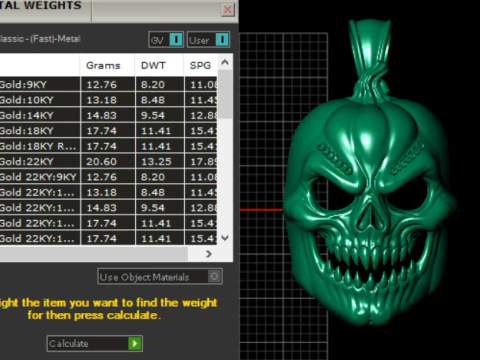
Task: Click the horizontal scroll right arrow
Action: pos(209,254)
